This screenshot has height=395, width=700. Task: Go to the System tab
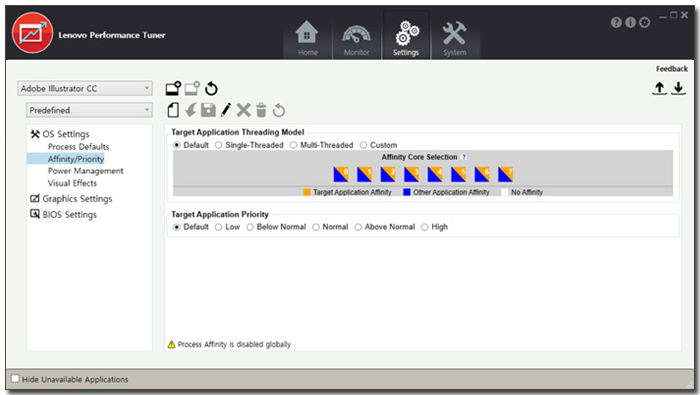[455, 39]
